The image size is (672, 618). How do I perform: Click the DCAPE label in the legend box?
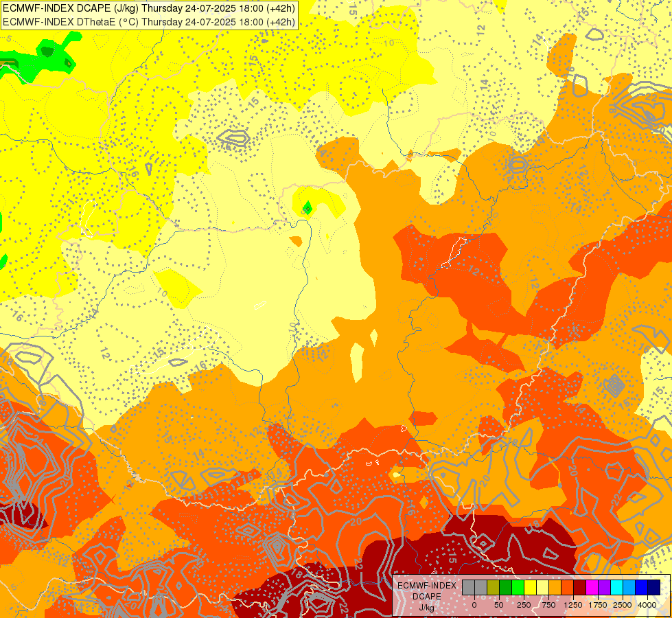[427, 597]
